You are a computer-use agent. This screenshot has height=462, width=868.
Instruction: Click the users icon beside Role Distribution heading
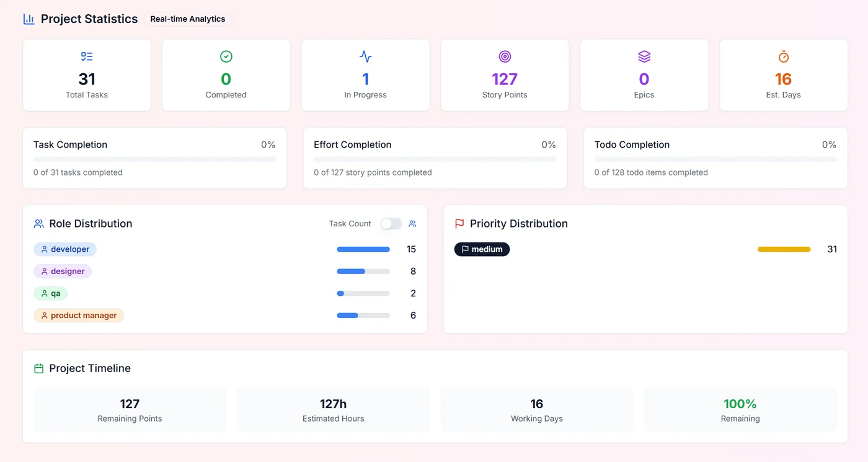[39, 224]
